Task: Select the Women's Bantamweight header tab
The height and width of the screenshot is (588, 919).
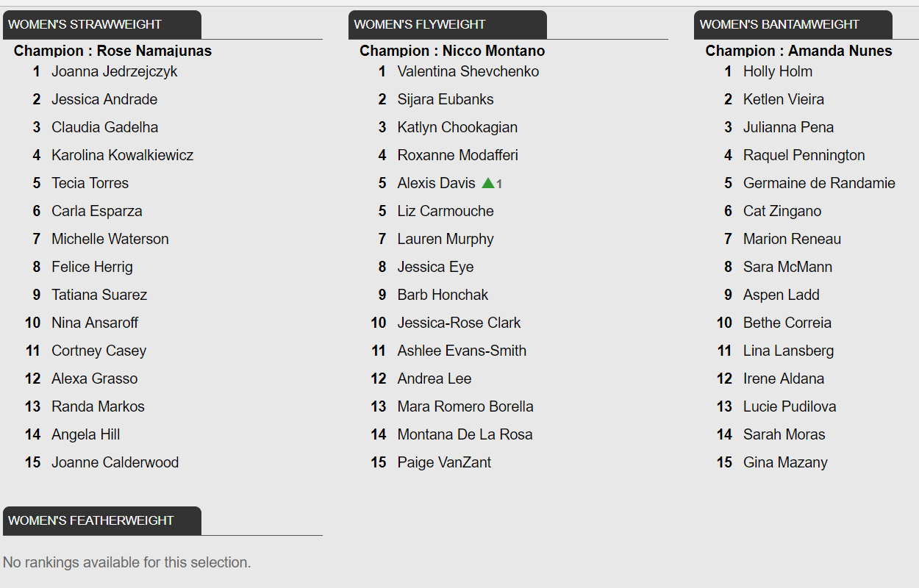Action: pyautogui.click(x=793, y=24)
